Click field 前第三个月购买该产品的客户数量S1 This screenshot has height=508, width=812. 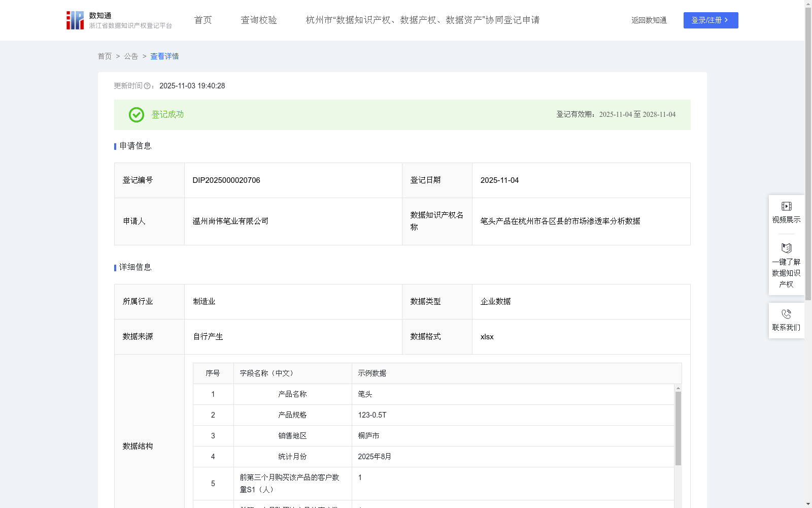289,484
